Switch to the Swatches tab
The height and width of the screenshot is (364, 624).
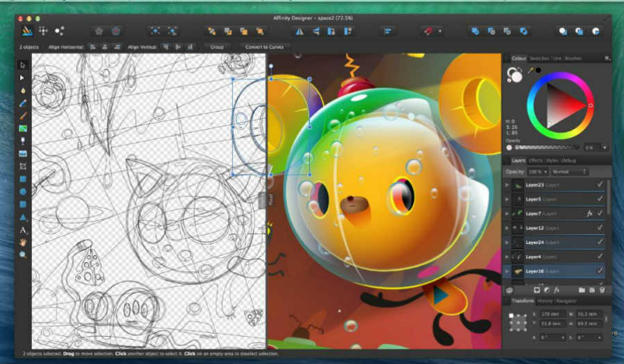pos(539,58)
